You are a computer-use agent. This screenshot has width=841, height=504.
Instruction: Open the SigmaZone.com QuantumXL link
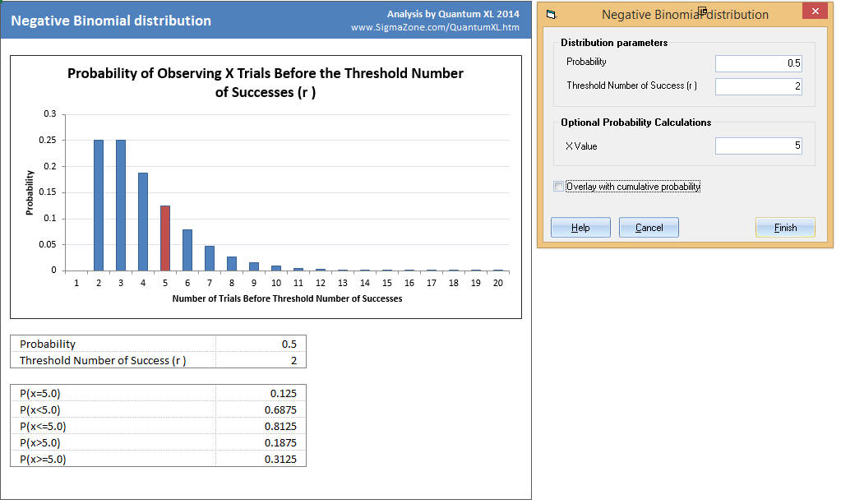click(435, 27)
